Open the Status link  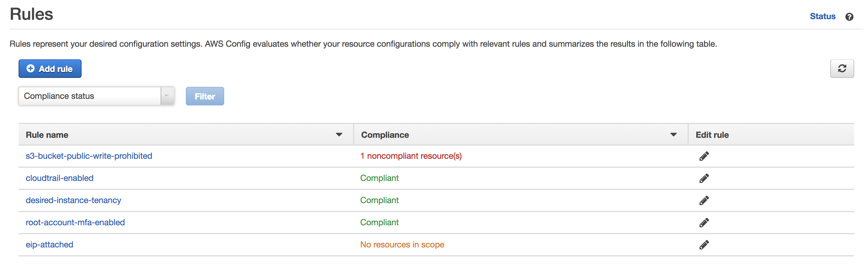(822, 16)
